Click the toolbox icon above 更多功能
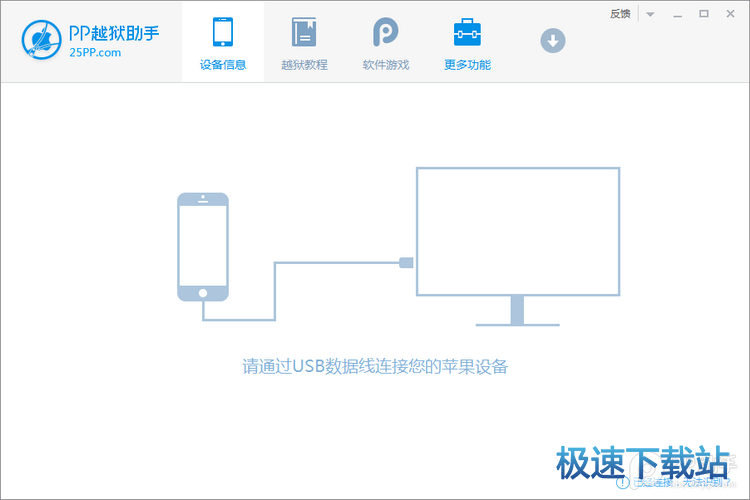Screen dimensions: 750x500 tap(467, 32)
